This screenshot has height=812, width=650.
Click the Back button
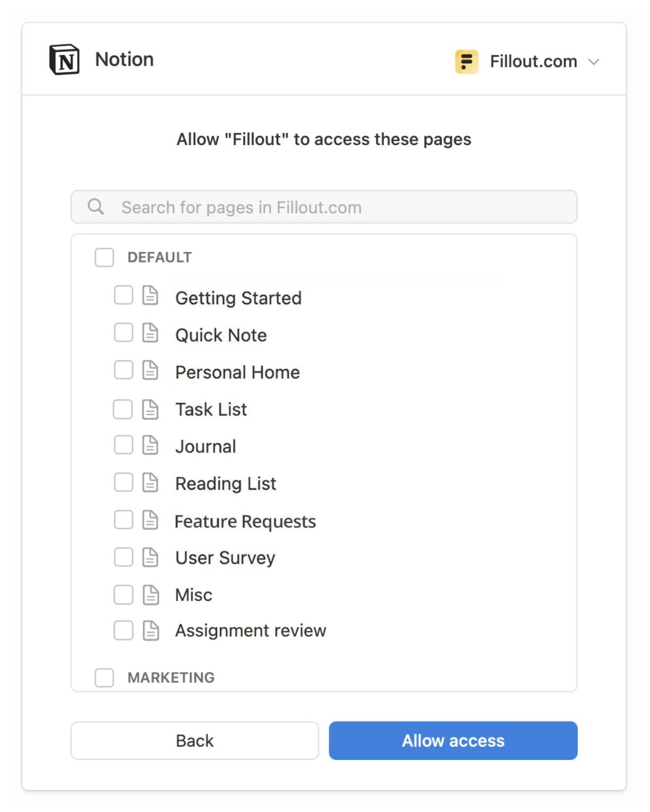point(194,740)
